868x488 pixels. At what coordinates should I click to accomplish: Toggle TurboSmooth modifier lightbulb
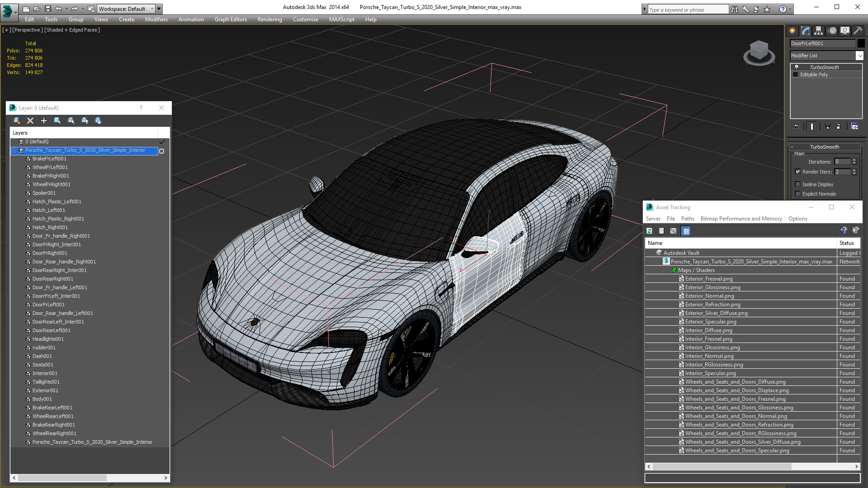coord(797,67)
